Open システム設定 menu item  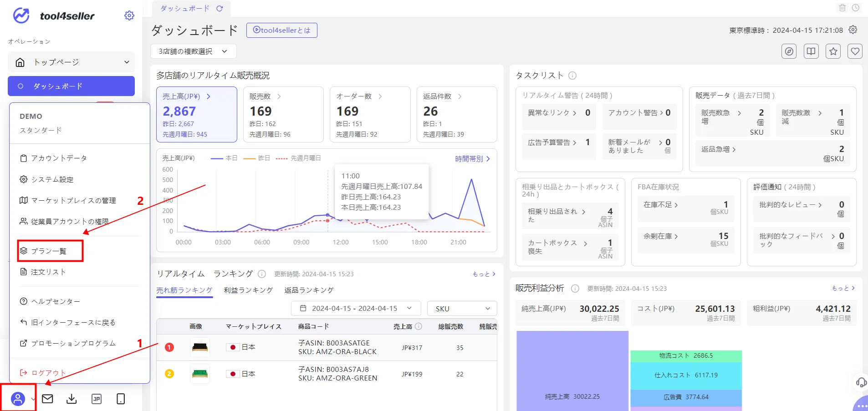(46, 179)
